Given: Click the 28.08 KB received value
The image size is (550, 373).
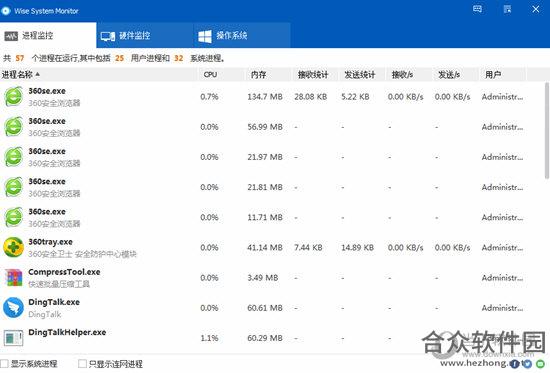Looking at the screenshot, I should point(310,97).
